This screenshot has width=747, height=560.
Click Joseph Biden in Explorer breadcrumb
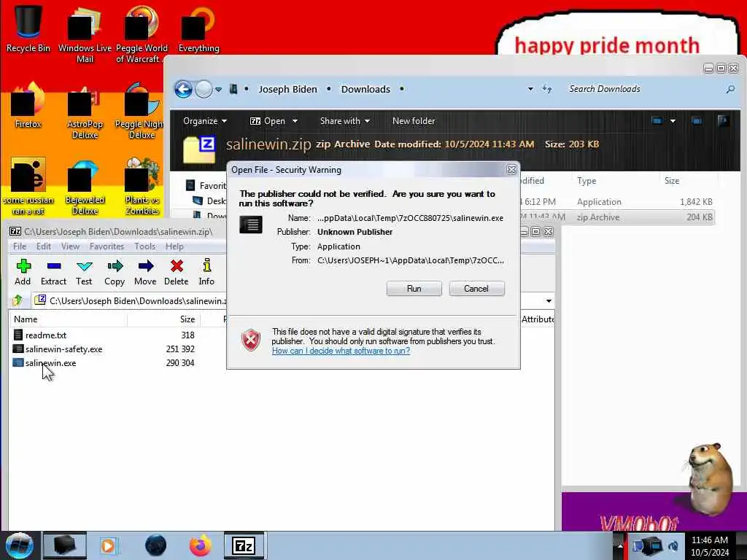[x=287, y=89]
